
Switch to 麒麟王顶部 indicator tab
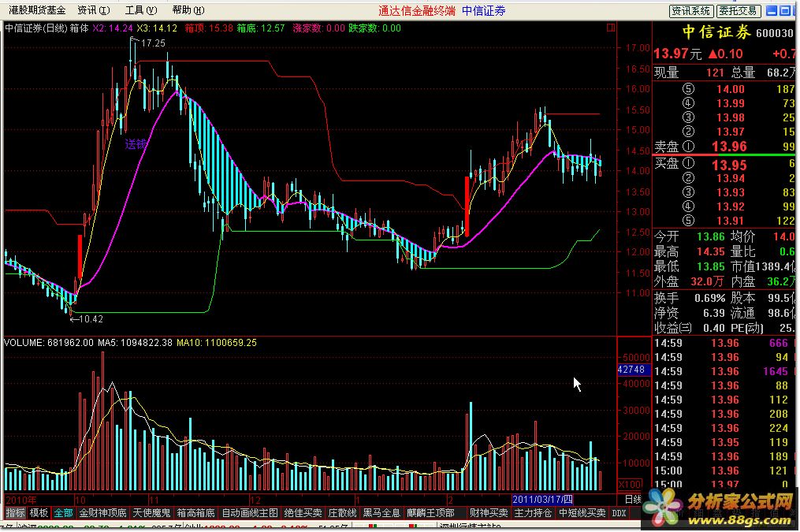coord(430,512)
